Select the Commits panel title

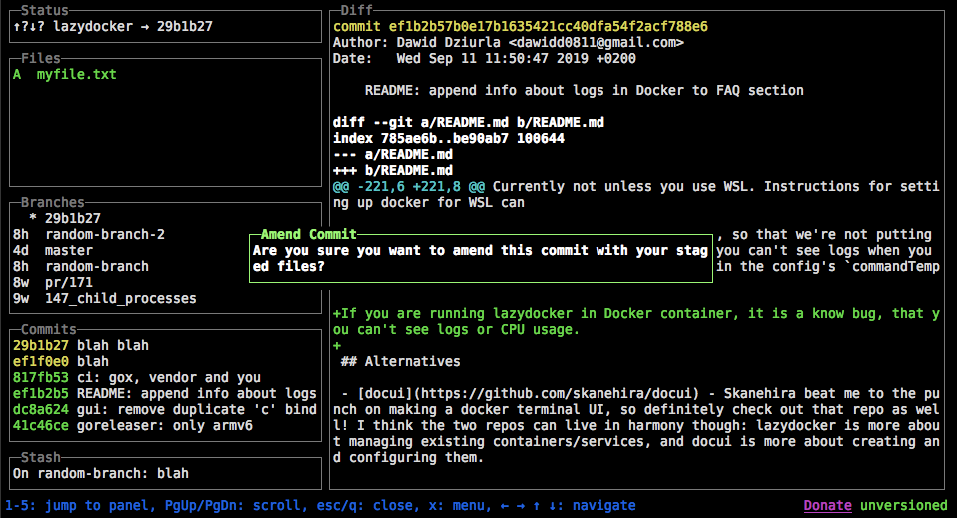[x=49, y=329]
